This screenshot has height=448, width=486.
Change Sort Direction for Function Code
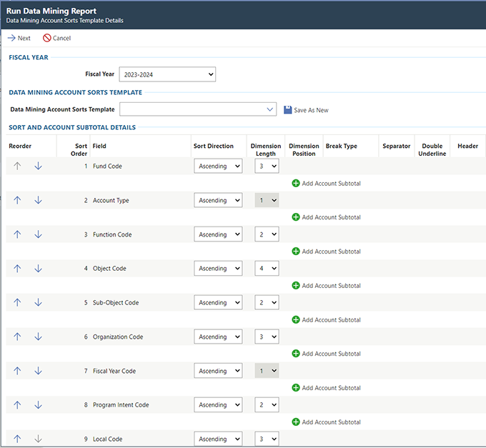217,234
